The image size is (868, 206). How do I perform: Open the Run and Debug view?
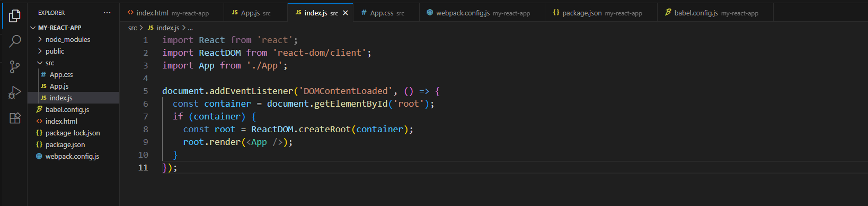pos(15,93)
